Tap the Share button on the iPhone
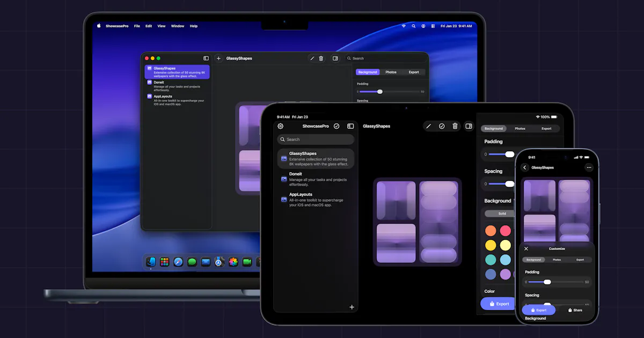 click(x=574, y=310)
